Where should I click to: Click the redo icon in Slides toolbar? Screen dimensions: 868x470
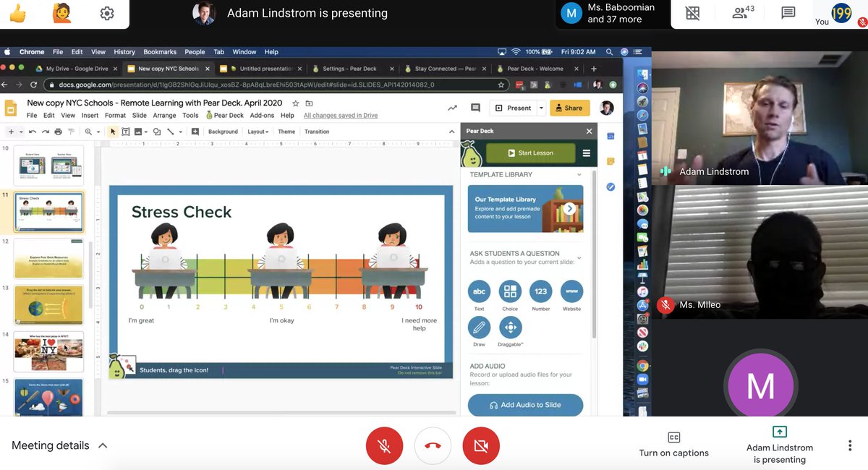click(46, 132)
